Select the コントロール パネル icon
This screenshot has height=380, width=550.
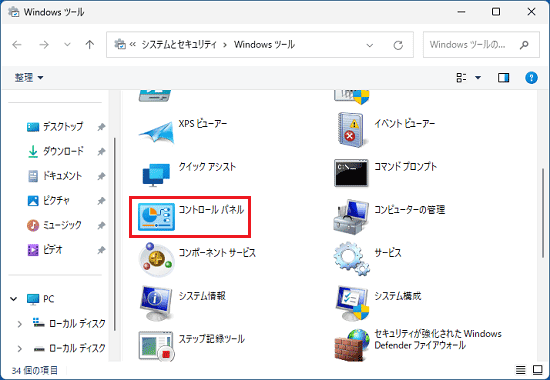(x=156, y=217)
